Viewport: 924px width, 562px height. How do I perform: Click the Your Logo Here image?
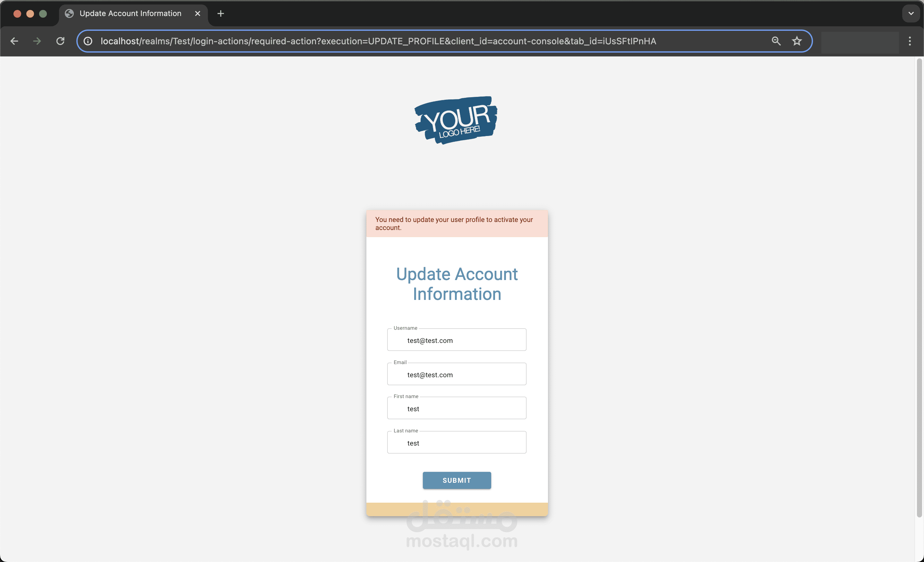pos(456,120)
